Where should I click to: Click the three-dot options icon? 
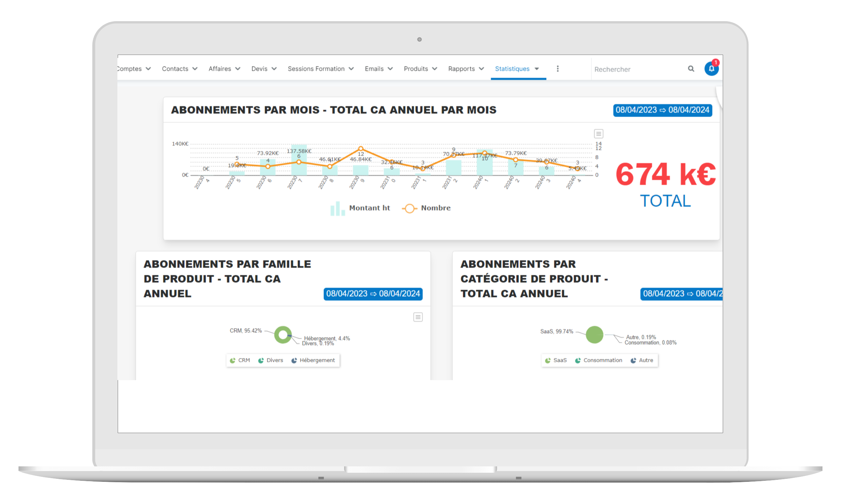pyautogui.click(x=558, y=69)
